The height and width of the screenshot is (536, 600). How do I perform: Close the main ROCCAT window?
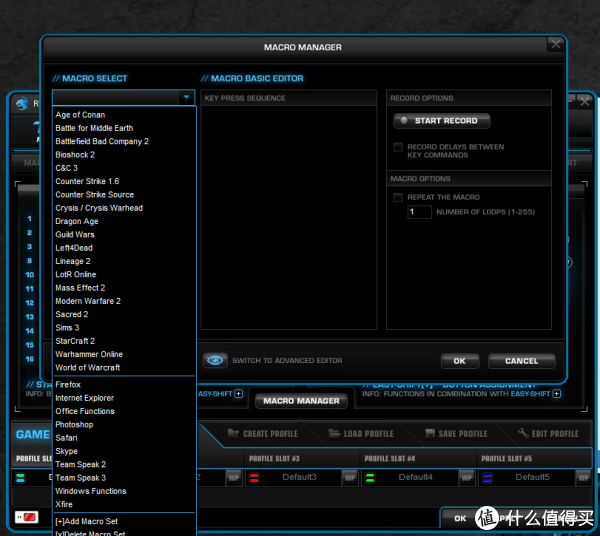point(584,102)
